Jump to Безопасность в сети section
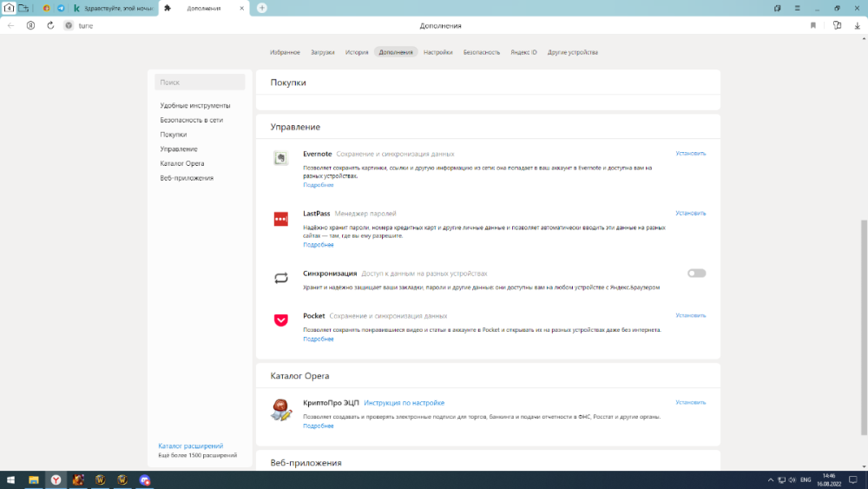 pos(192,120)
